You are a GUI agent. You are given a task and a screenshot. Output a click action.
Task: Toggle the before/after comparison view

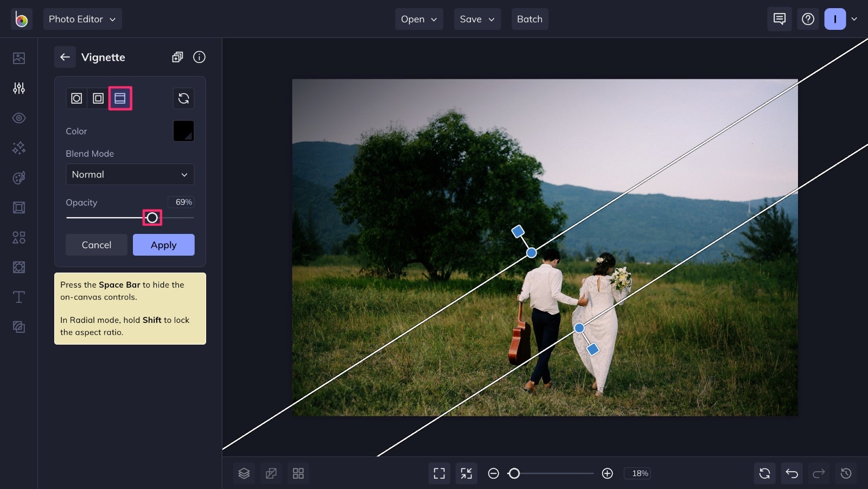coord(271,473)
